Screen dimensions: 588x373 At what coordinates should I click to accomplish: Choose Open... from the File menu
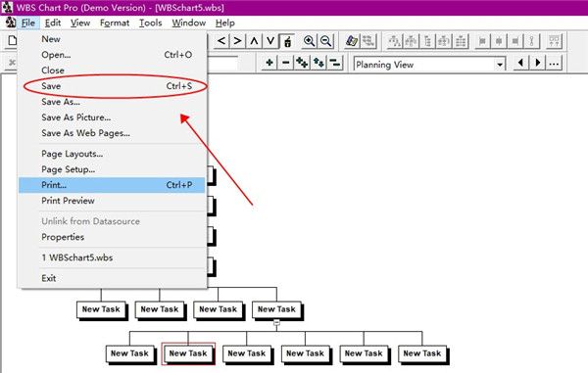pyautogui.click(x=112, y=55)
